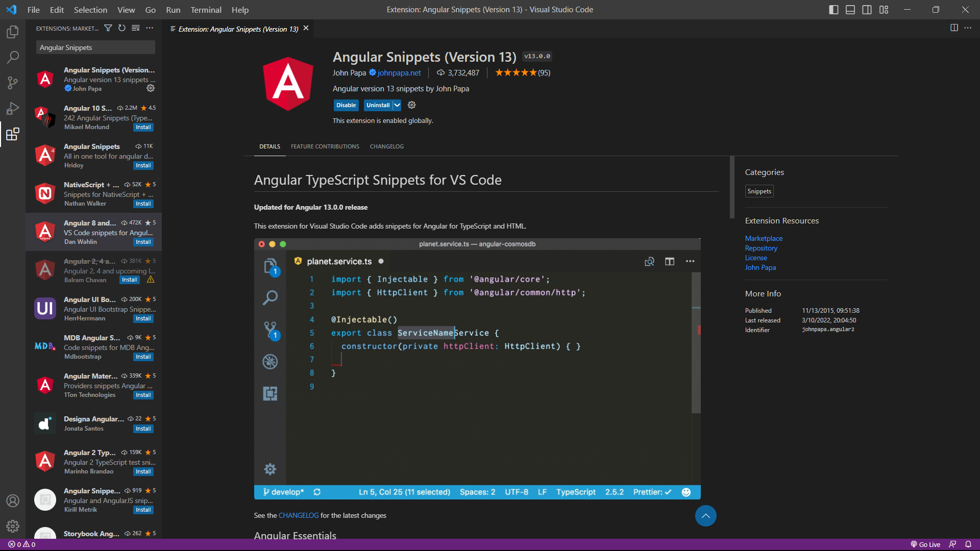Switch to the Feature Contributions tab
980x551 pixels.
click(325, 146)
